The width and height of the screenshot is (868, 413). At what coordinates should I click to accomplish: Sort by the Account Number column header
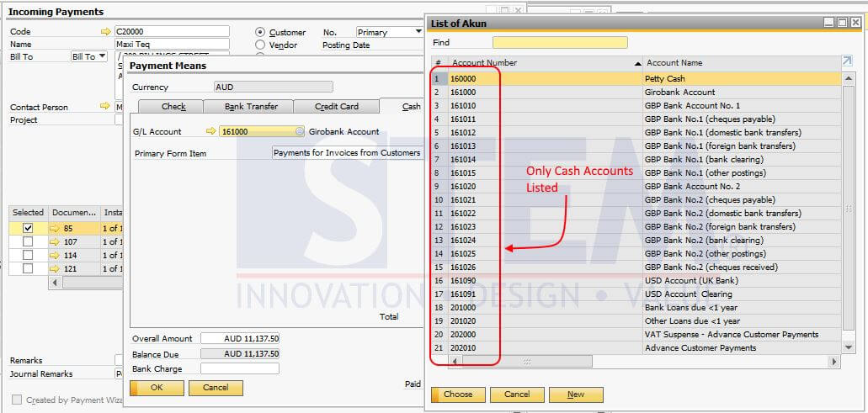[546, 62]
